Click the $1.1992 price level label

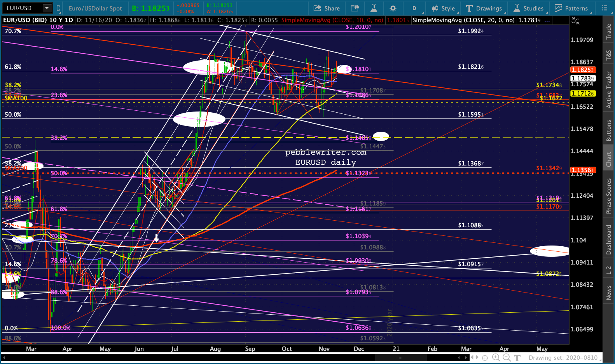471,31
